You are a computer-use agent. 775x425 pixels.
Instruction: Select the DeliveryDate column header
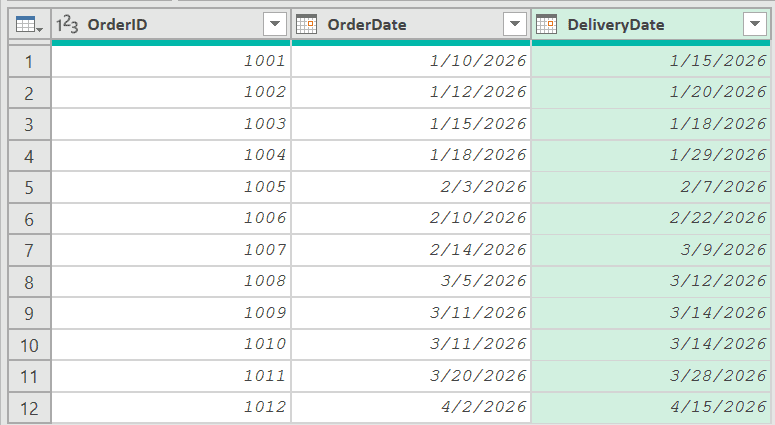click(651, 24)
